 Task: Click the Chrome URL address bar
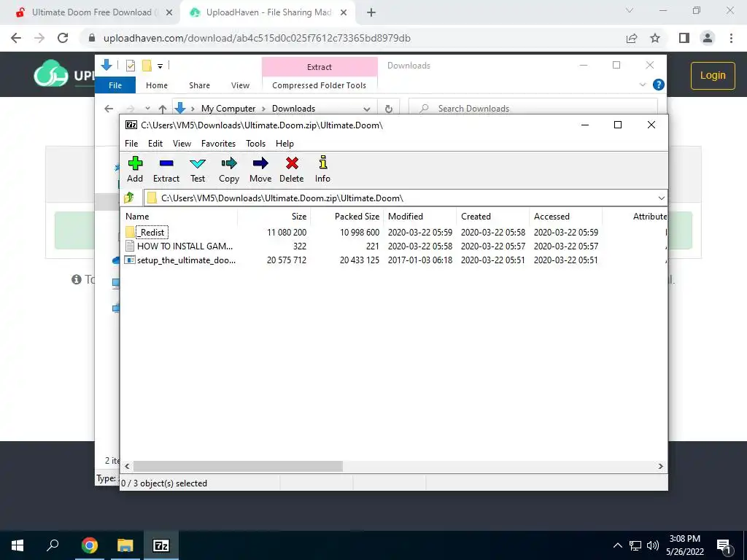point(352,38)
